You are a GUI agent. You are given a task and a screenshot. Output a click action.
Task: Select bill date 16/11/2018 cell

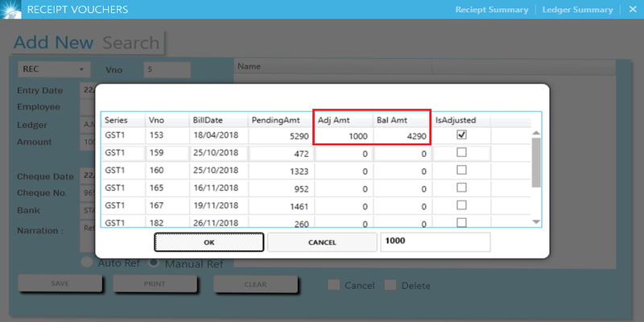[219, 188]
